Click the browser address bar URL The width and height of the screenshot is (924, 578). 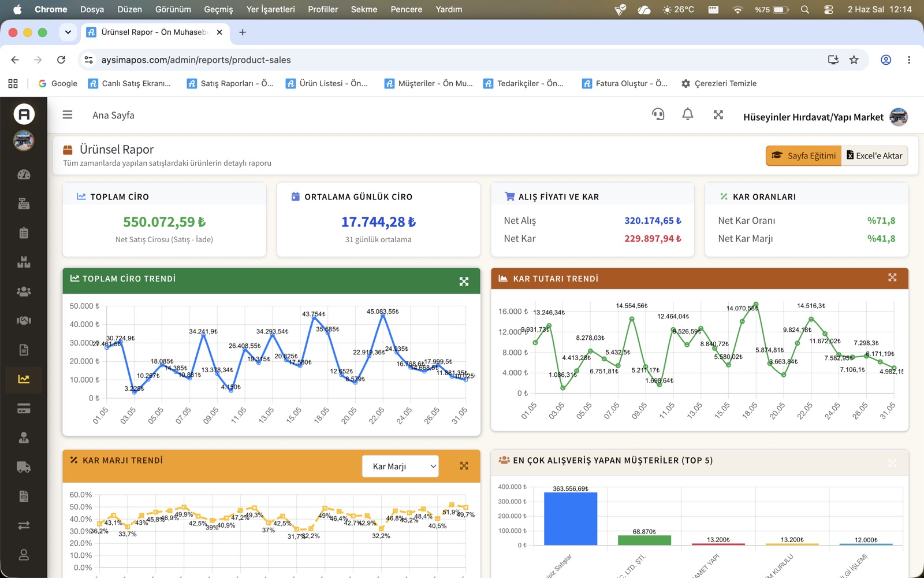coord(196,60)
